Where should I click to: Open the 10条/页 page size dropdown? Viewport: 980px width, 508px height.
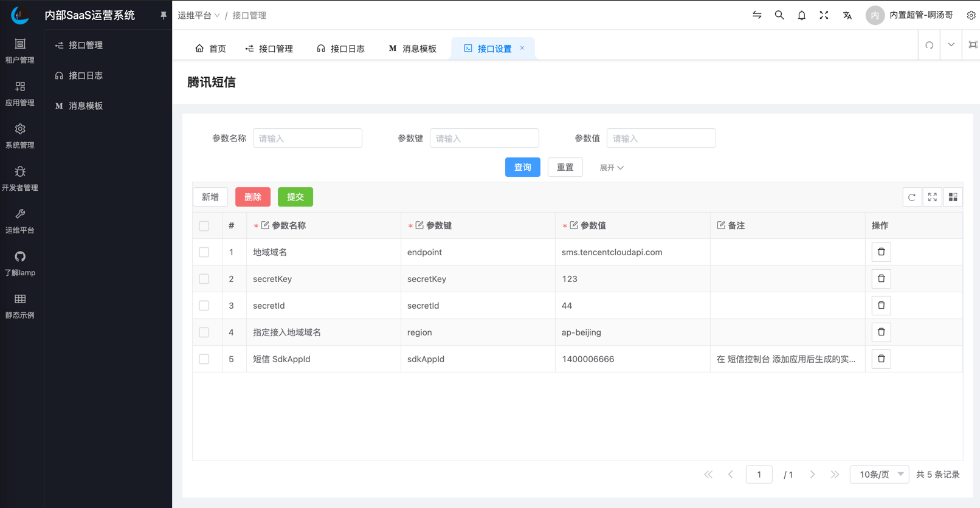(879, 475)
